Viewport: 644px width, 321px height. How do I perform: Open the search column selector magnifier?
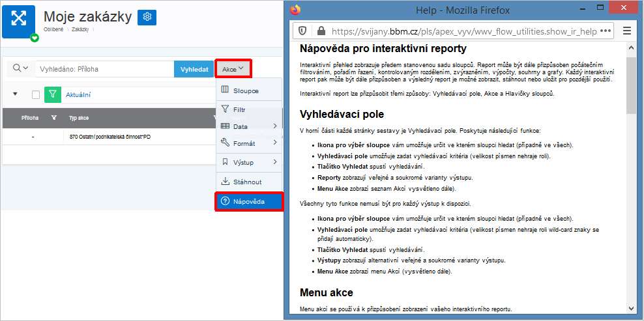tap(21, 68)
